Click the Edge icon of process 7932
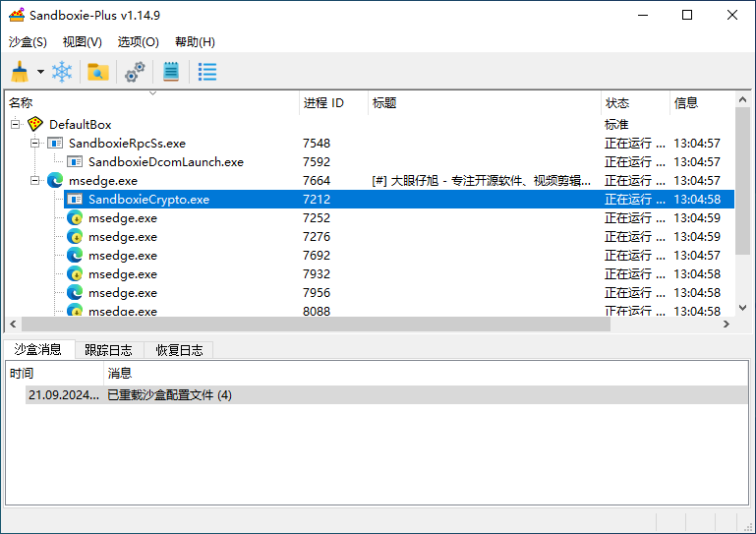This screenshot has height=534, width=756. point(75,274)
